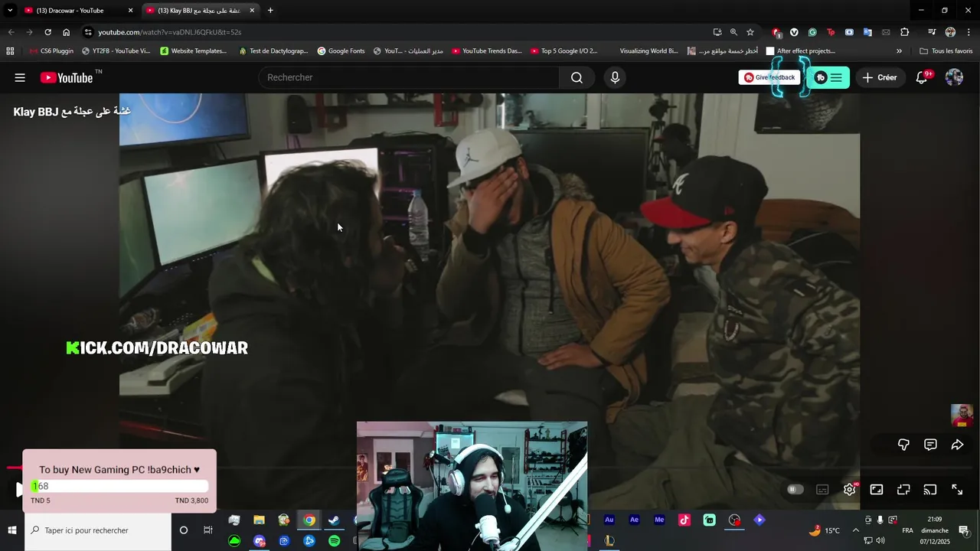Share the video with arrow icon
980x551 pixels.
[957, 445]
